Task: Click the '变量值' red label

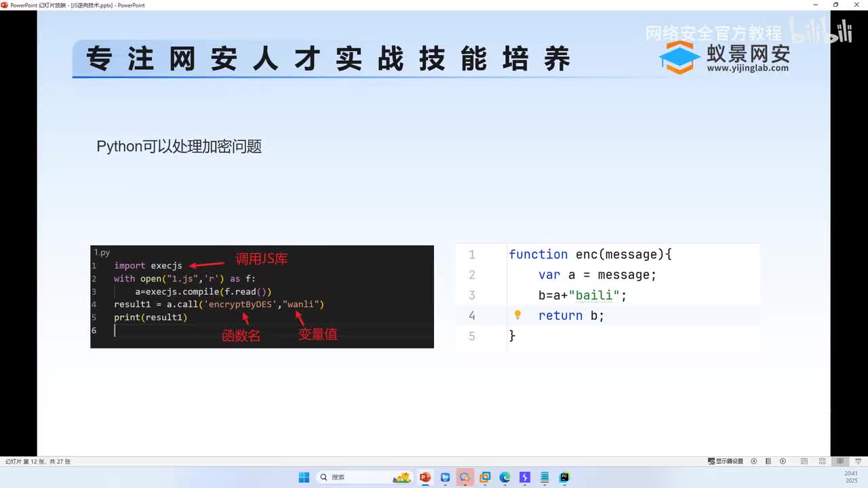Action: [318, 333]
